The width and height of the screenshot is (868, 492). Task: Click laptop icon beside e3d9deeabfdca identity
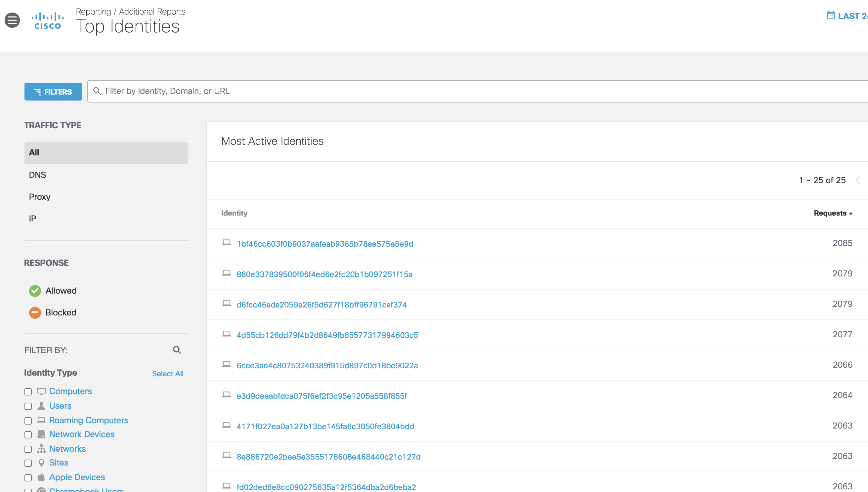point(227,395)
